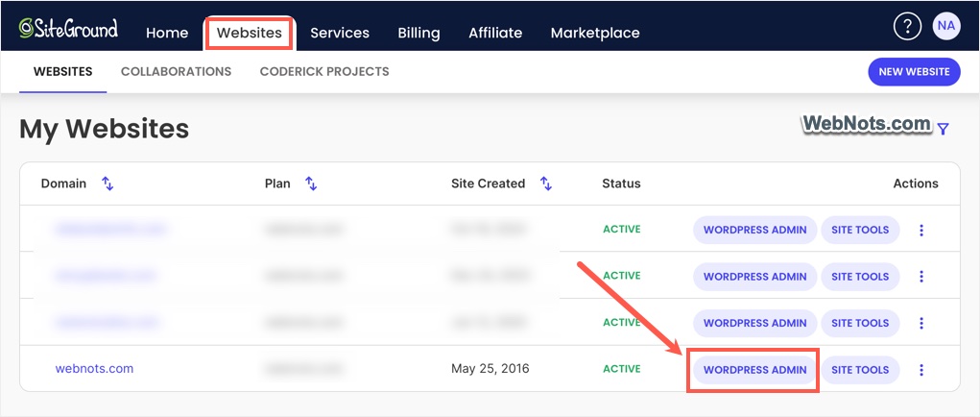
Task: Switch to the CODERICK PROJECTS tab
Action: coord(324,72)
